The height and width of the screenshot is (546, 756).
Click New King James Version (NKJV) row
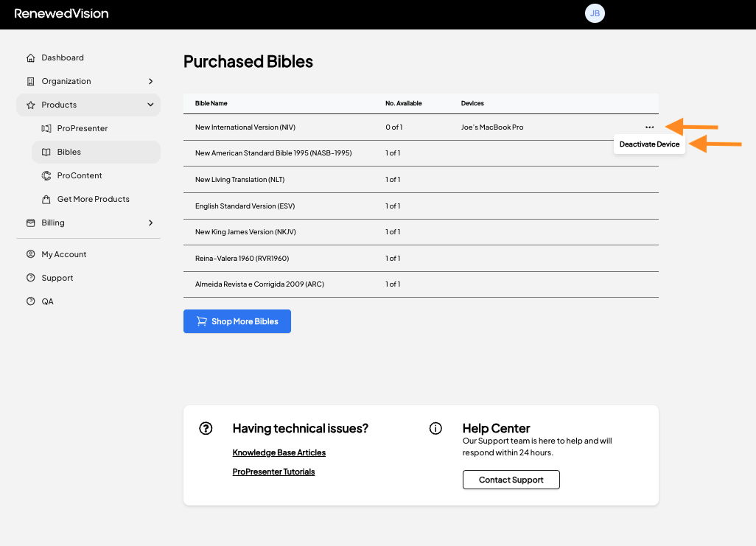pyautogui.click(x=421, y=232)
